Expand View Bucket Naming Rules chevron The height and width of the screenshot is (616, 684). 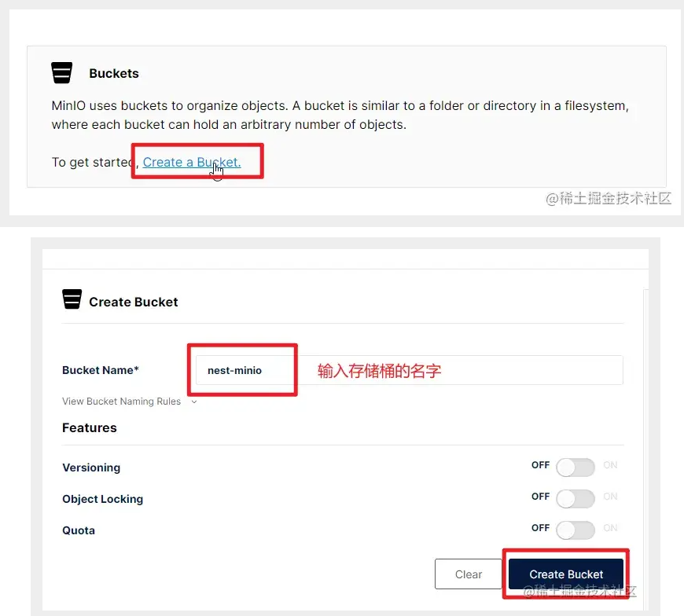194,401
